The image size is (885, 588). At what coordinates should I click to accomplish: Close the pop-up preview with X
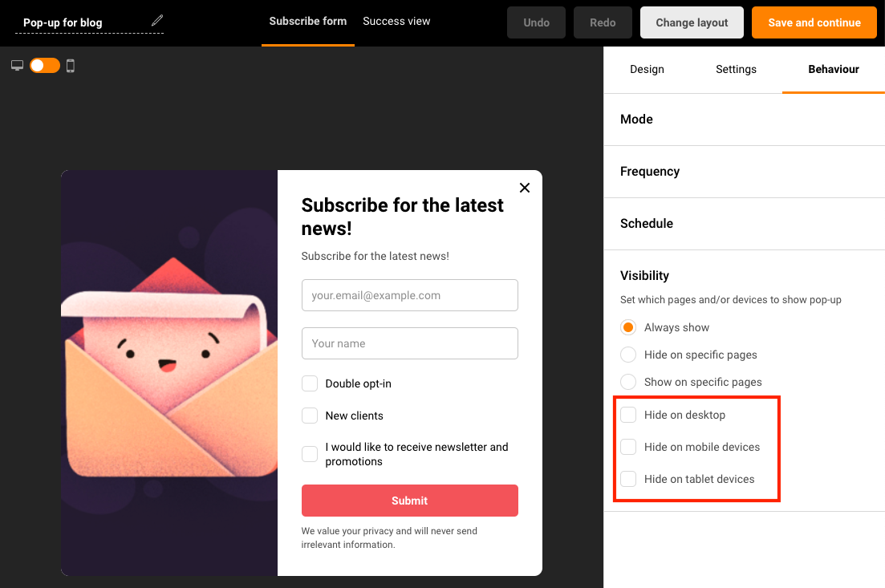tap(525, 188)
